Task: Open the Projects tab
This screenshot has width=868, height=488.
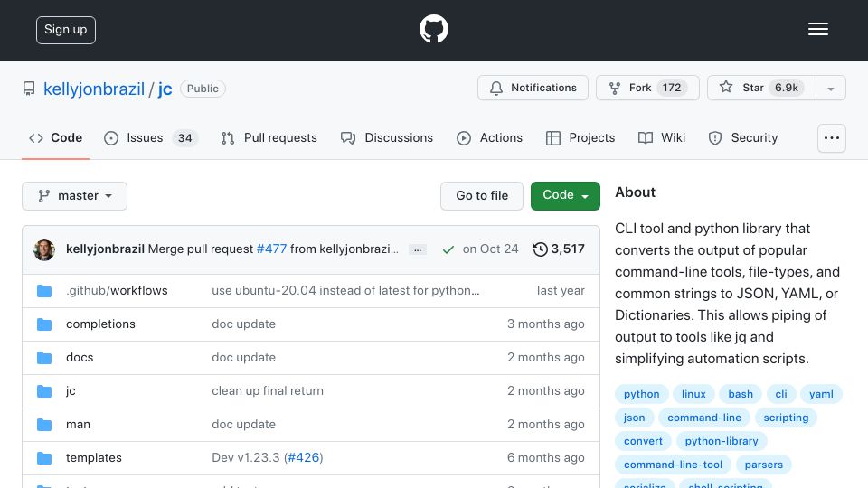Action: click(580, 137)
